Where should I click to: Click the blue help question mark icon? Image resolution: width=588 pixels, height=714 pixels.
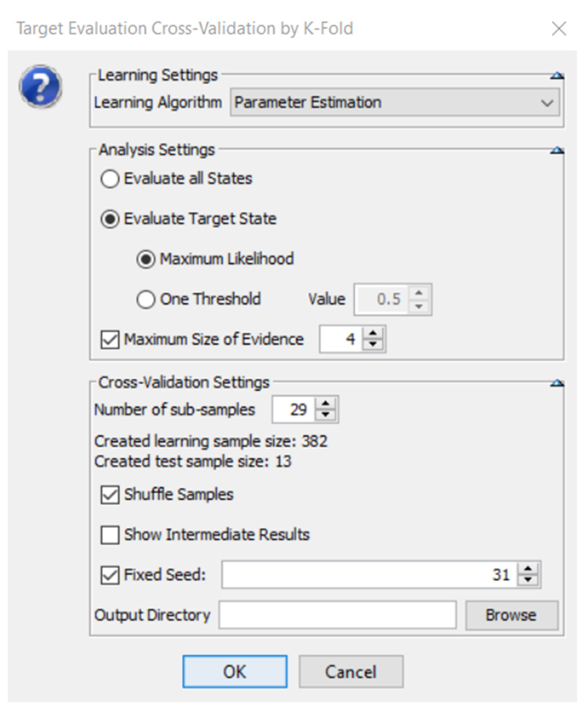tap(40, 86)
